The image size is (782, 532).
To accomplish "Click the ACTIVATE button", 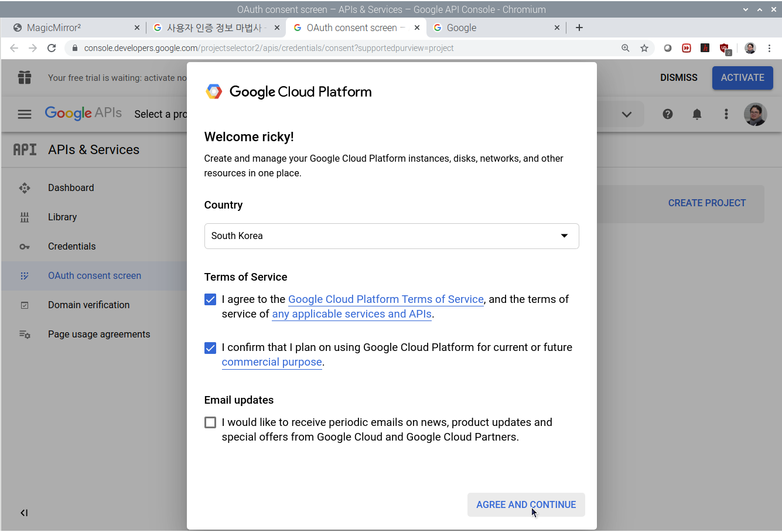I will 743,78.
